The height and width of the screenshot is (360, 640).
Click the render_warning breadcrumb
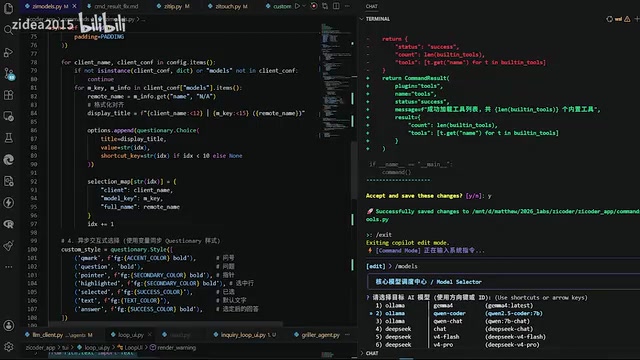click(173, 347)
